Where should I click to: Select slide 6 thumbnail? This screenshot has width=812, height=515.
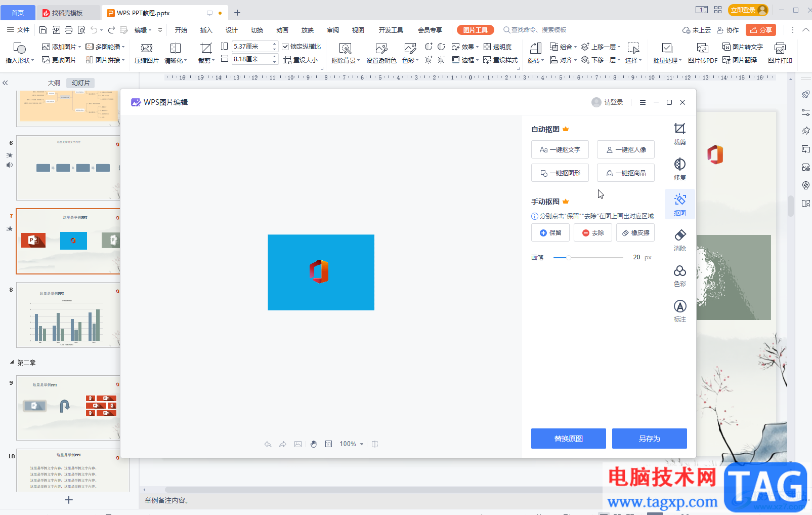[68, 168]
